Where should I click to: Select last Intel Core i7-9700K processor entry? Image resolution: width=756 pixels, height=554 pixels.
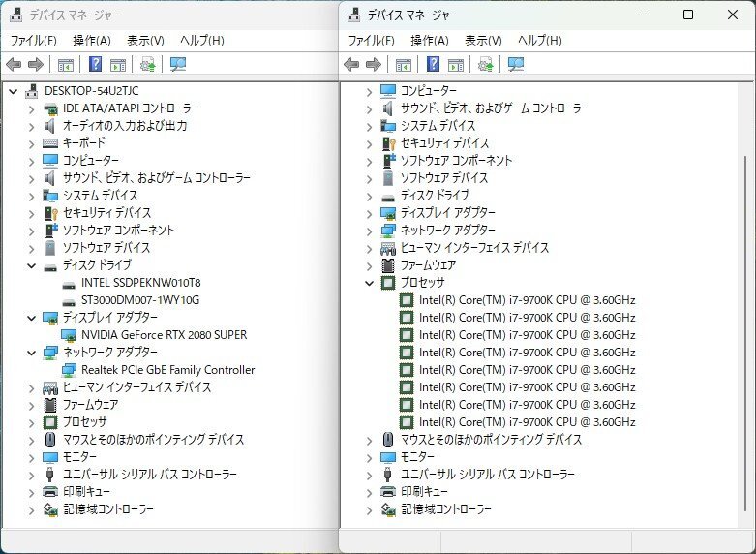pyautogui.click(x=527, y=422)
